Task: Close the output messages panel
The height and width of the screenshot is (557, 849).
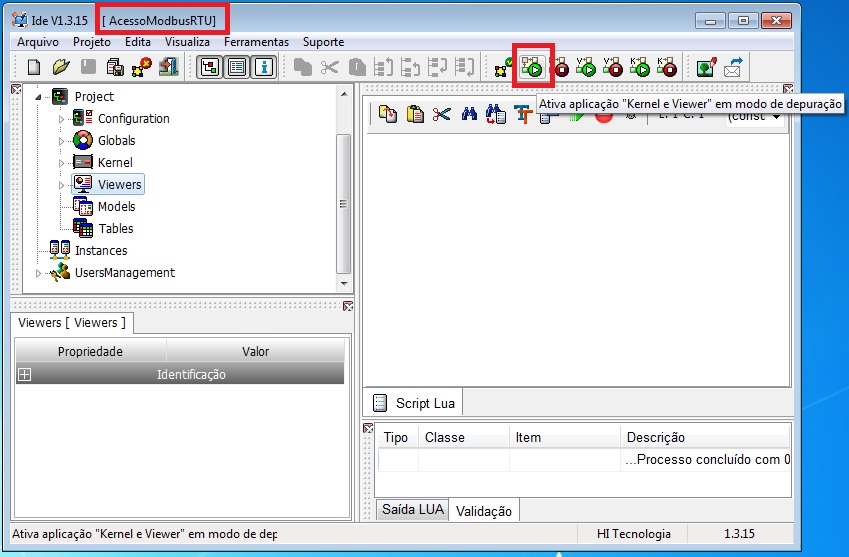Action: coord(368,428)
